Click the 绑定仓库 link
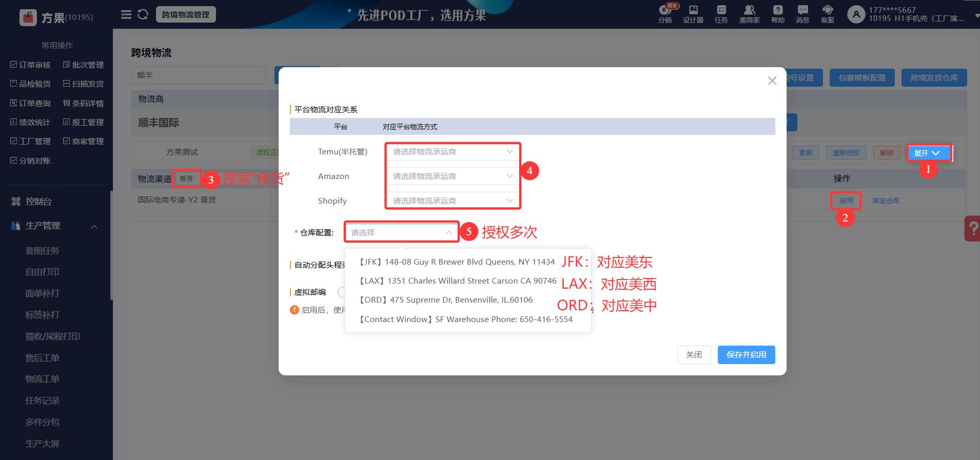This screenshot has width=980, height=460. (x=886, y=201)
